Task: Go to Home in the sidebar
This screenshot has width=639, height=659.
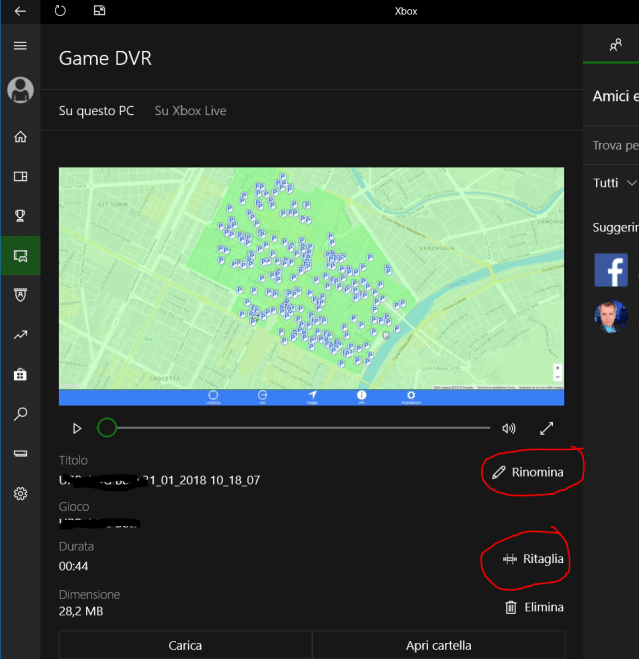Action: tap(20, 137)
